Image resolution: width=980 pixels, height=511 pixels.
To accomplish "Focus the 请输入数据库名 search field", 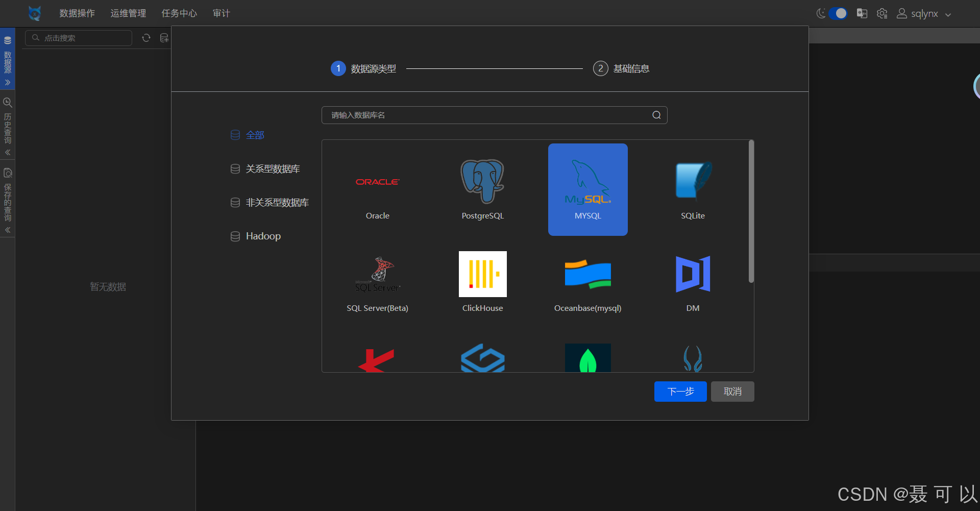I will click(x=495, y=115).
